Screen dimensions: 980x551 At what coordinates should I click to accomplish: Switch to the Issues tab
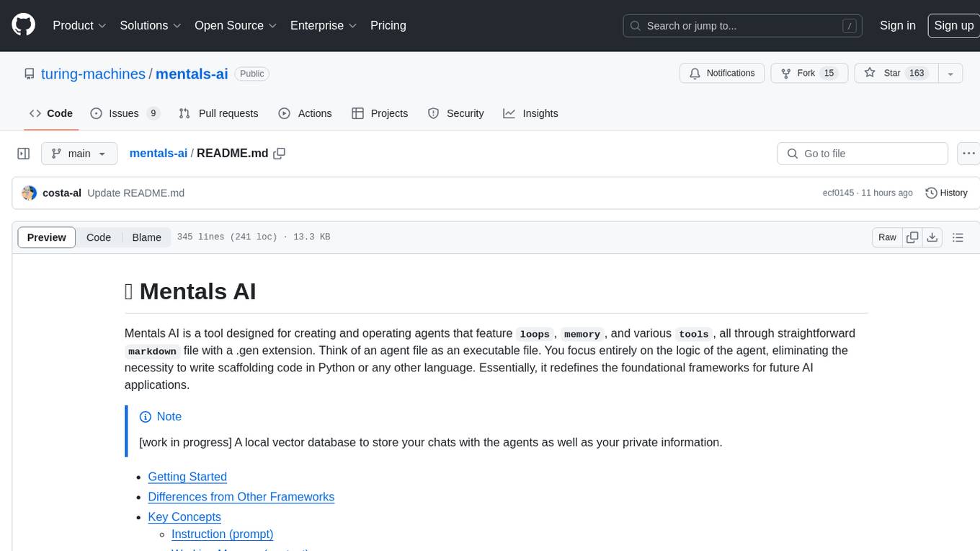(125, 113)
